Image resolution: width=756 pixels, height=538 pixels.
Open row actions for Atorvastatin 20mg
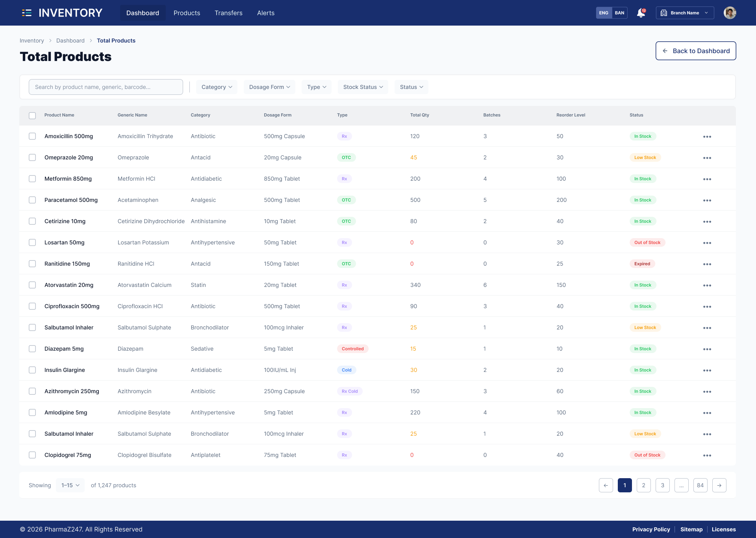point(707,285)
